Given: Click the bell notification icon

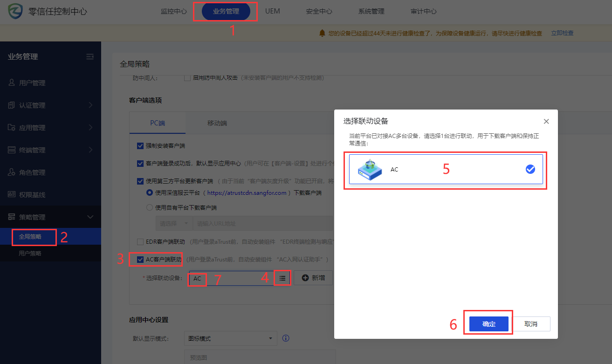Looking at the screenshot, I should (x=322, y=33).
